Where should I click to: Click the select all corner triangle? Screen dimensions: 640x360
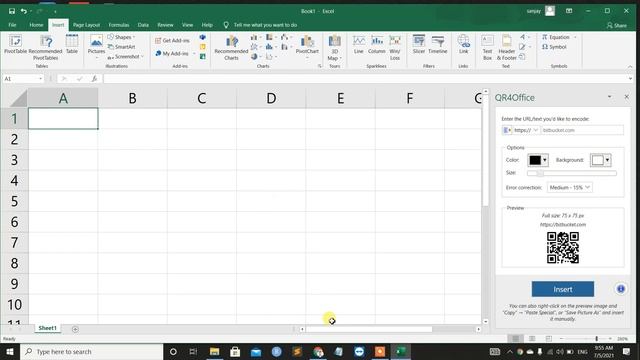17,98
